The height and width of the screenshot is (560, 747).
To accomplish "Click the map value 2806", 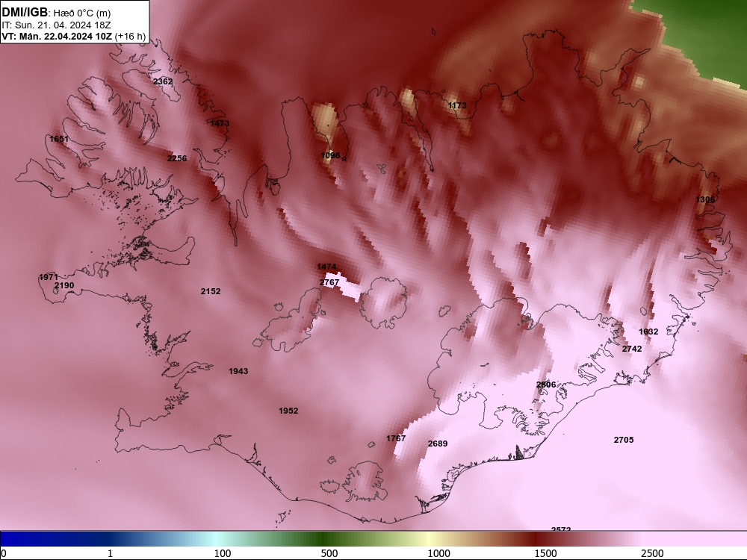I will click(x=546, y=385).
